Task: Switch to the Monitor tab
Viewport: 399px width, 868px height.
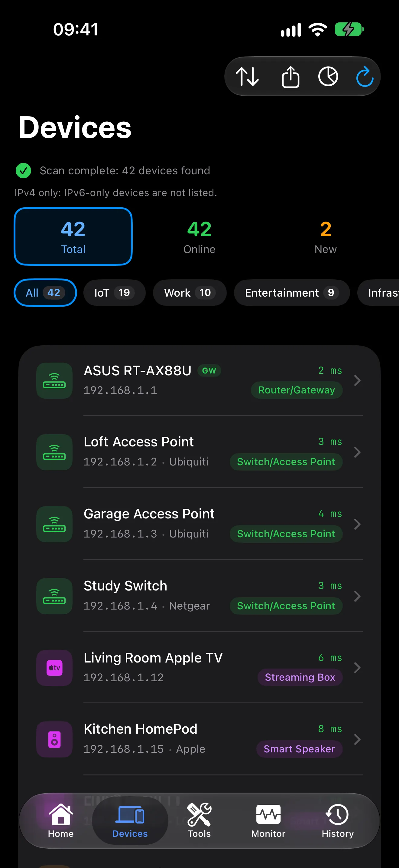Action: coord(268,820)
